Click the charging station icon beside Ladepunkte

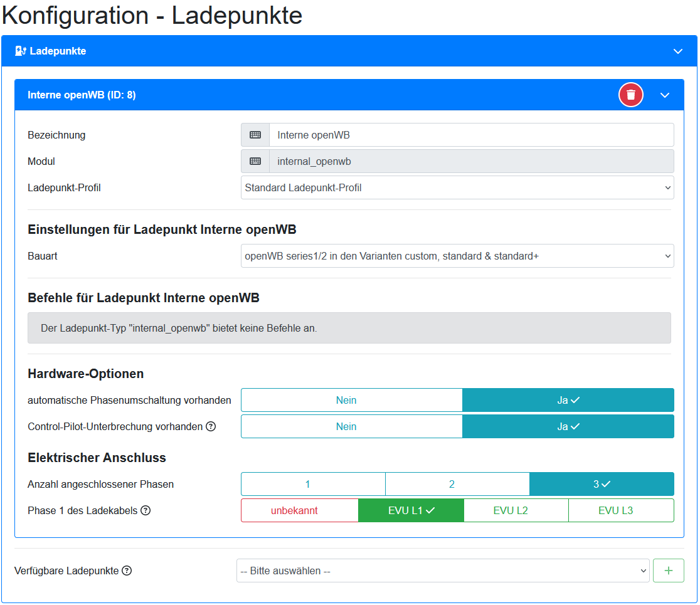[21, 51]
